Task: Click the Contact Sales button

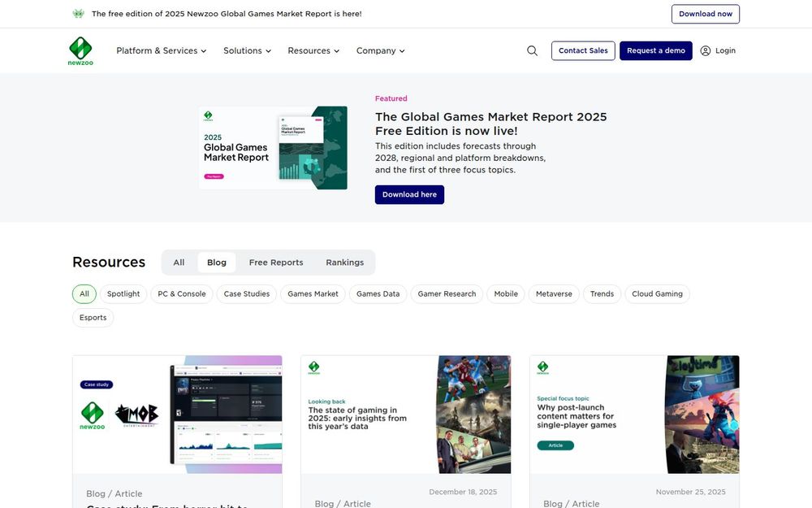Action: 583,50
